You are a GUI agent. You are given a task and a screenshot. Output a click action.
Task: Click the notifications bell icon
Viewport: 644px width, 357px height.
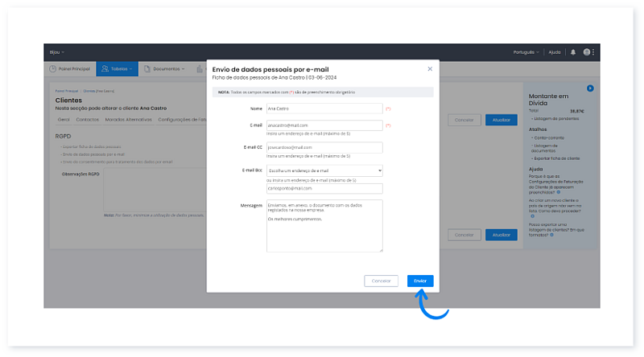pos(573,52)
